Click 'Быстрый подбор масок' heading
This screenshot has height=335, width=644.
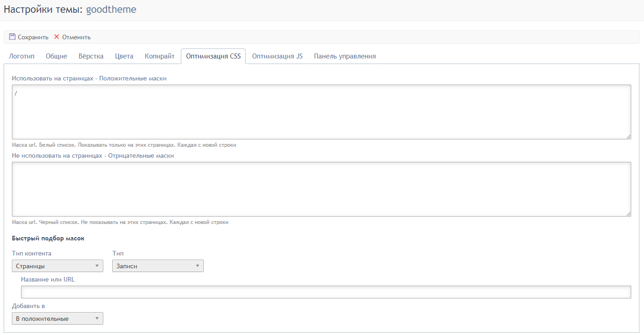(48, 239)
